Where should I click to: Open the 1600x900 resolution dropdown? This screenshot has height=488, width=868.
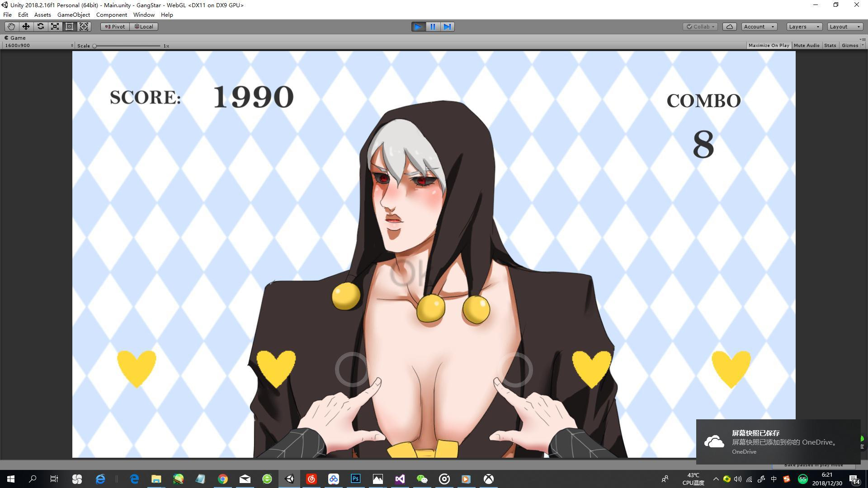(x=38, y=46)
